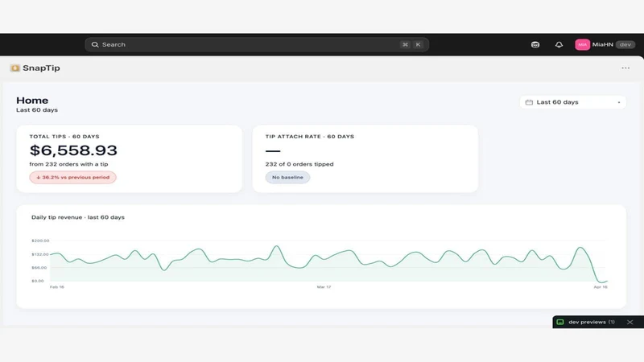Click the Feb 16 x-axis label
Viewport: 644px width, 362px height.
tap(57, 287)
